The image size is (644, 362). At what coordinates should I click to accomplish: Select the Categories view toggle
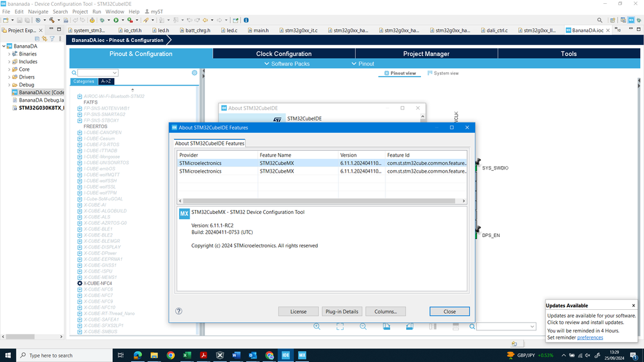tap(84, 81)
